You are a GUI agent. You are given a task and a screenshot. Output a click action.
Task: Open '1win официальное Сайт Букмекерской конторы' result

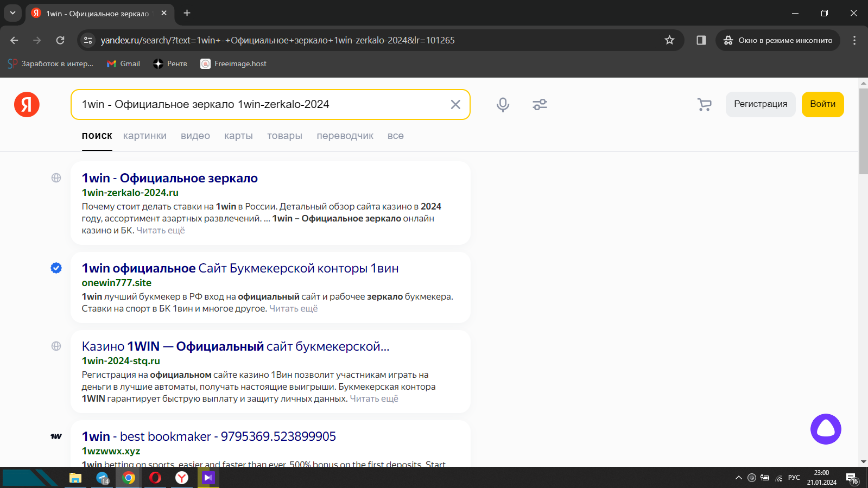240,268
